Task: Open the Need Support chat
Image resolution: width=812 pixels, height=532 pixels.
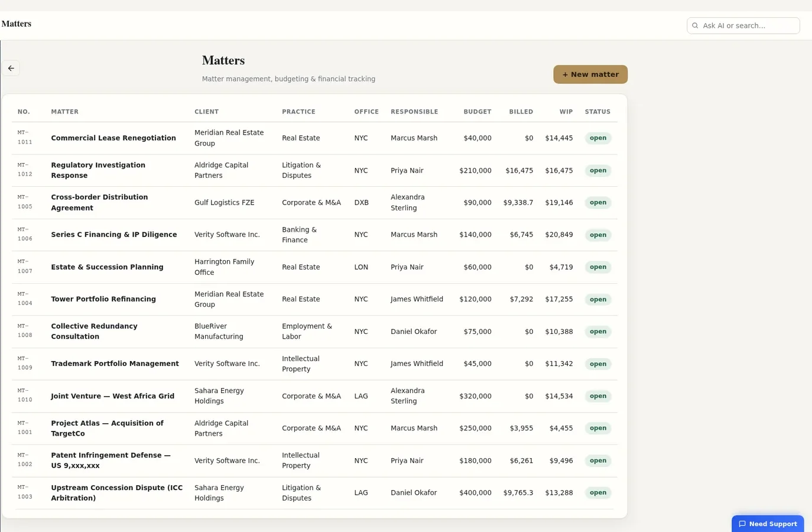Action: 768,524
